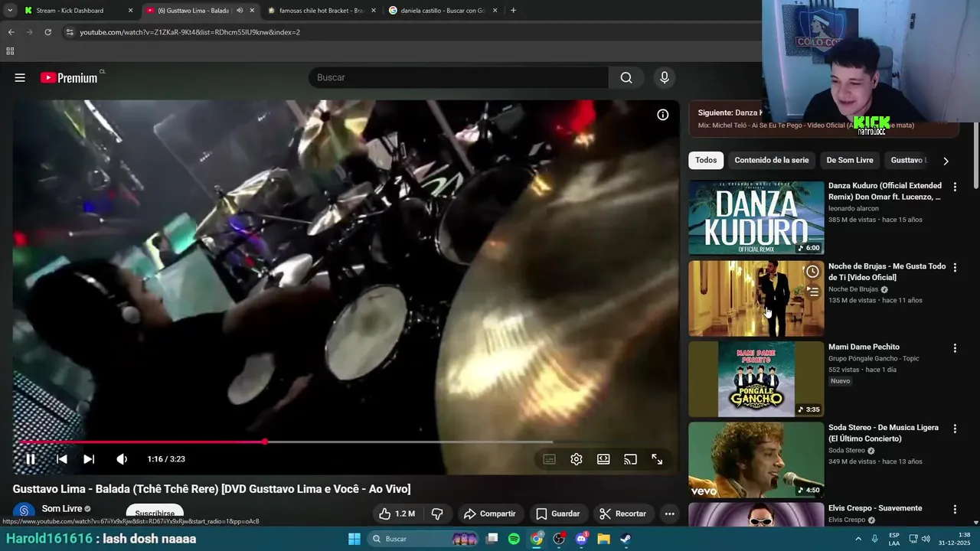
Task: Open options for Mami Dame Pechito
Action: (955, 348)
